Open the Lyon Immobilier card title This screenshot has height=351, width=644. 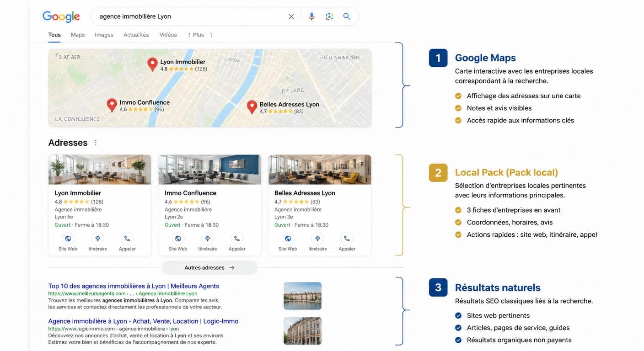click(78, 193)
